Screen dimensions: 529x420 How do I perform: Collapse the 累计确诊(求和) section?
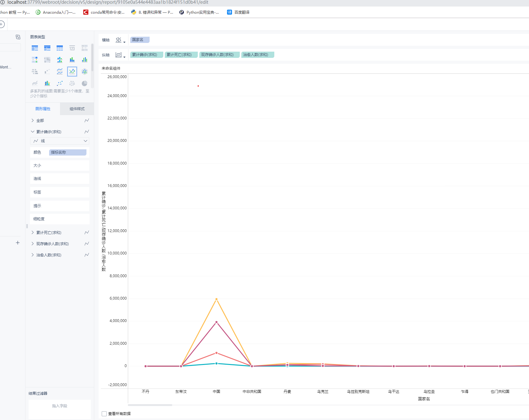(33, 132)
